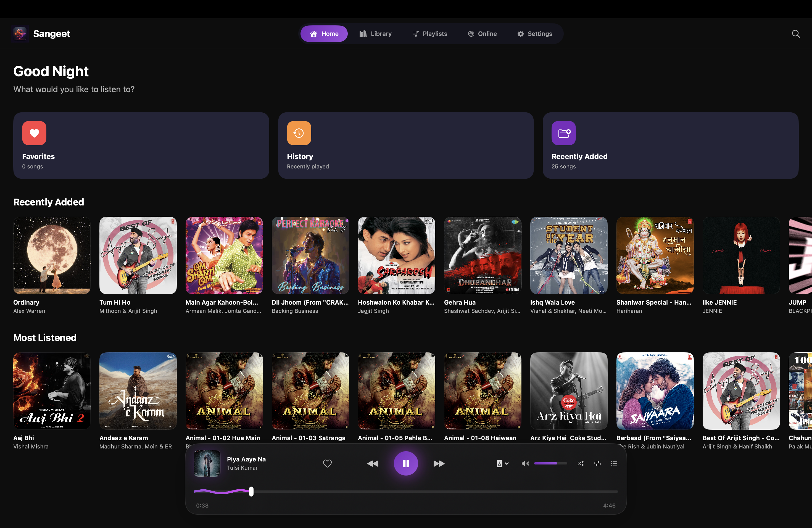
Task: Open the Settings tab
Action: 535,34
